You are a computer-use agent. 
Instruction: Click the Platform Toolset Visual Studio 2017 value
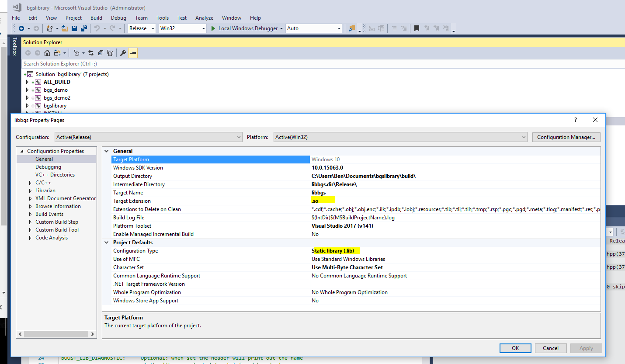(x=342, y=226)
